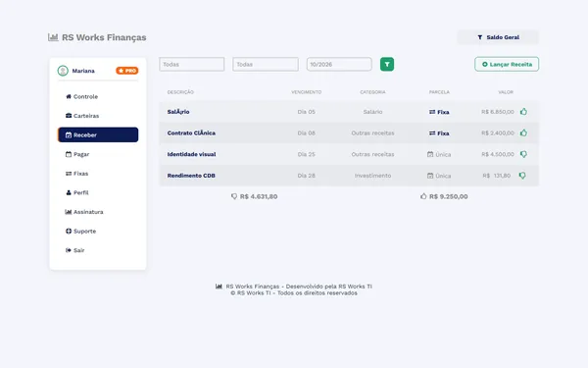Open the Rendimento CDB entry
This screenshot has height=368, width=588.
[191, 176]
